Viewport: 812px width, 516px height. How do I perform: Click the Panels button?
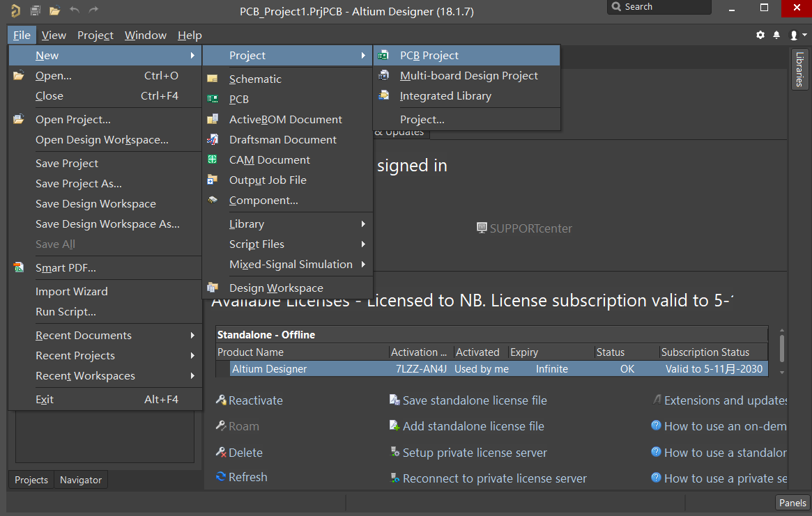coord(792,503)
